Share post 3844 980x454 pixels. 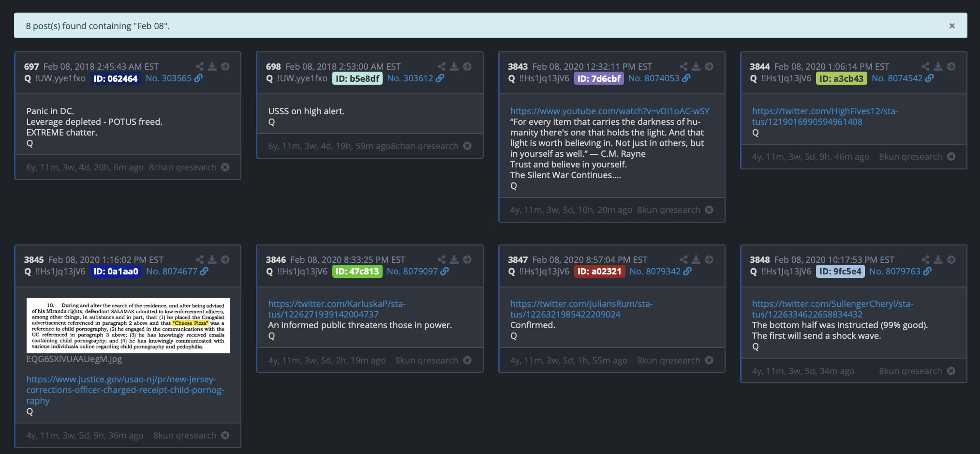[x=925, y=66]
